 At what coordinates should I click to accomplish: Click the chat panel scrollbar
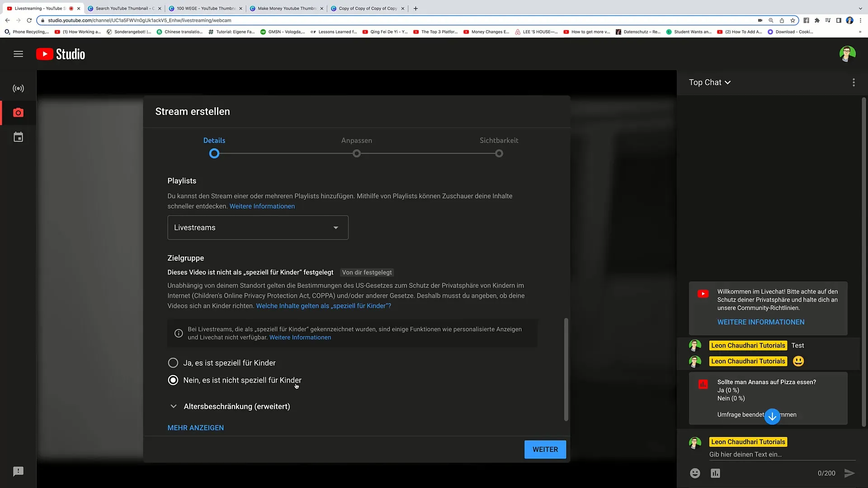(x=864, y=262)
